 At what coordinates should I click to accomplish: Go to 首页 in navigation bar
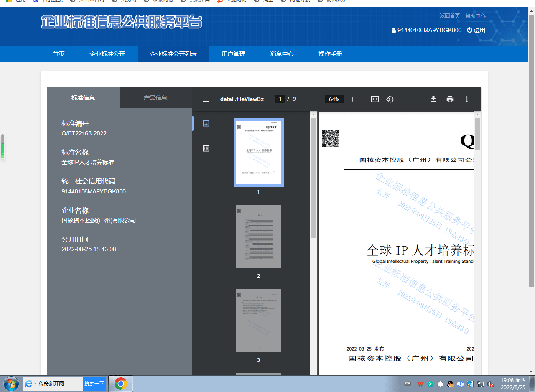pos(59,54)
